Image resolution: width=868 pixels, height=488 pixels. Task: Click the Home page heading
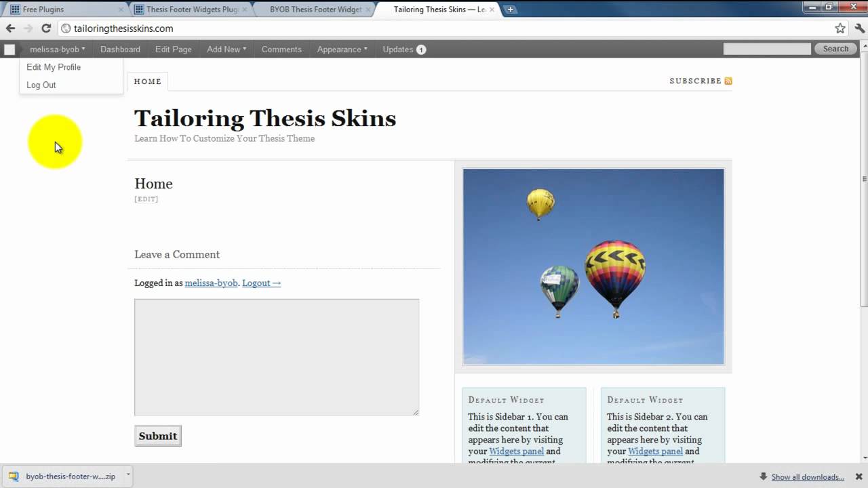coord(153,184)
